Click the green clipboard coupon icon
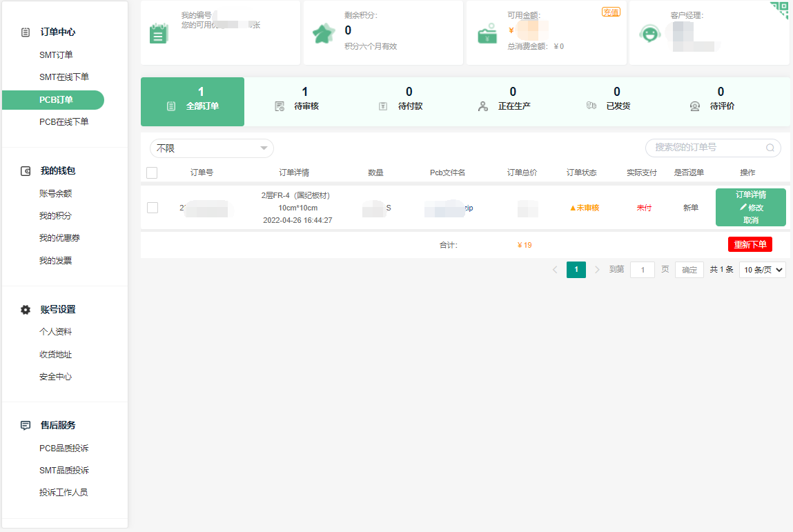Screen dimensions: 793x532 click(x=159, y=33)
